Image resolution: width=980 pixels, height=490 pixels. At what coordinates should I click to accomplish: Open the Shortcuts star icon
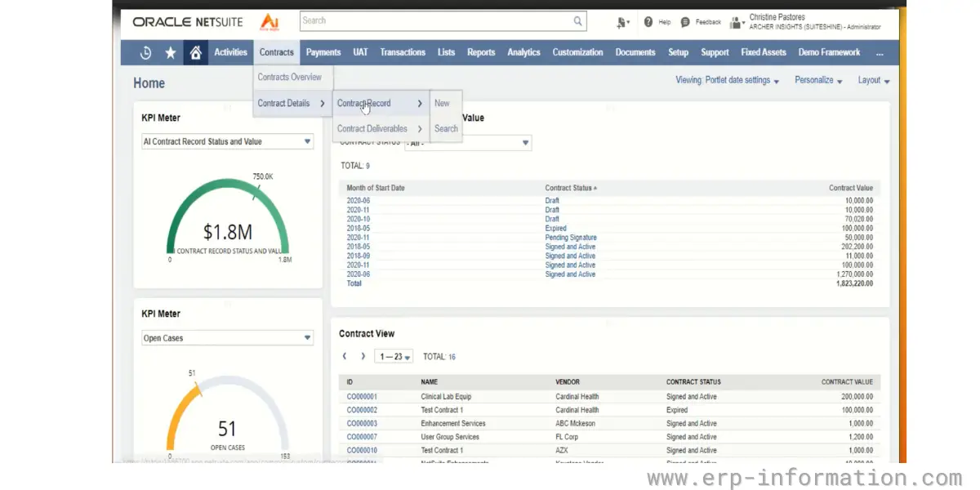pyautogui.click(x=171, y=52)
